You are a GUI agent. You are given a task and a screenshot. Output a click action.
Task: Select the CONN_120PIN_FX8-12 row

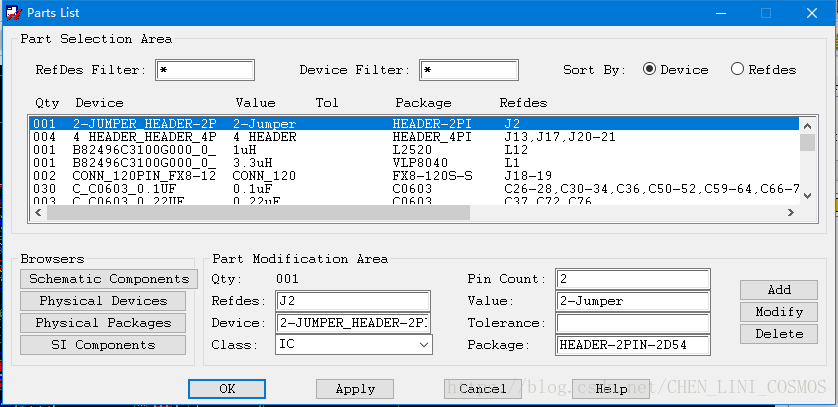(414, 175)
